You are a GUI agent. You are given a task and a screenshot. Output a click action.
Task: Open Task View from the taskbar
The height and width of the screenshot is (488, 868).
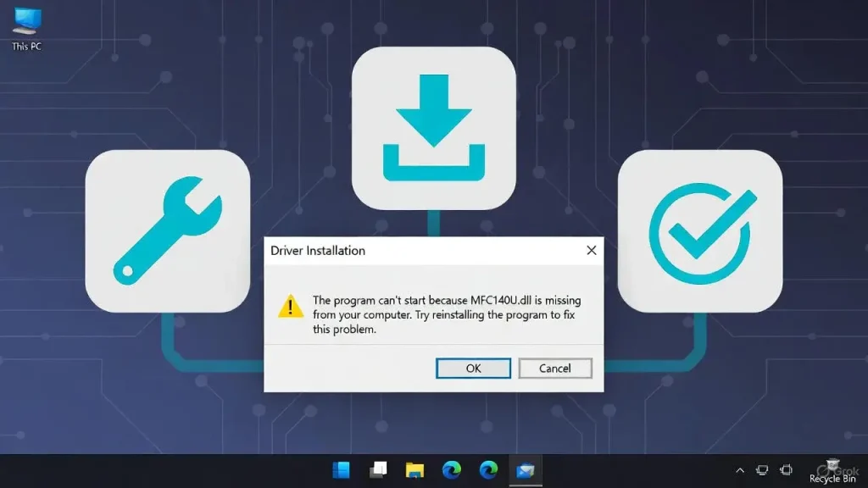(x=377, y=469)
